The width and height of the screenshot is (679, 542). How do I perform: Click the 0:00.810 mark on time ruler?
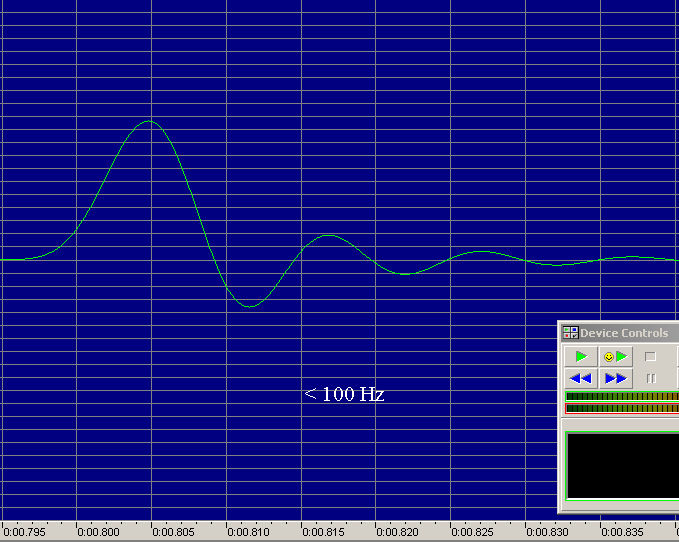(248, 532)
